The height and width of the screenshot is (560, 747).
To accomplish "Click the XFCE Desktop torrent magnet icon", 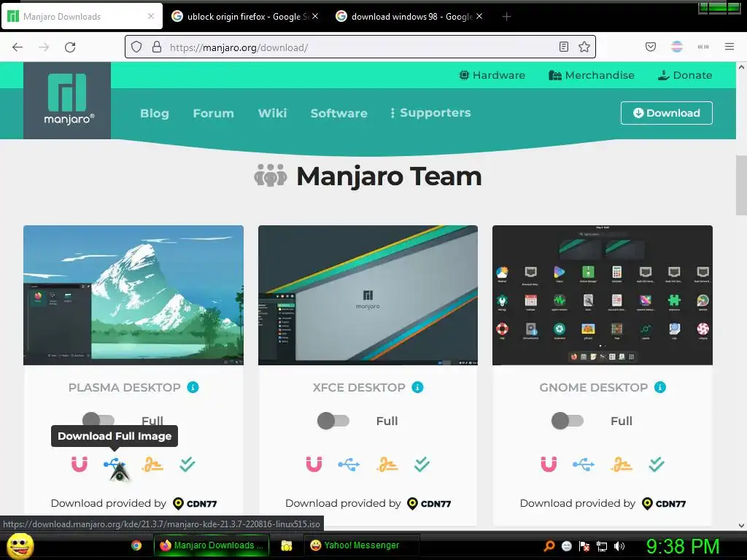I will [x=314, y=464].
